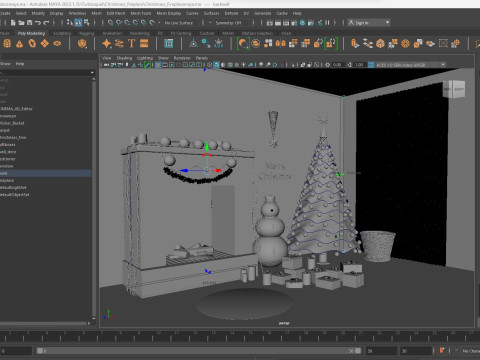Toggle the view transform icon beside the ACES dropdown
480x360 pixels.
[x=371, y=65]
